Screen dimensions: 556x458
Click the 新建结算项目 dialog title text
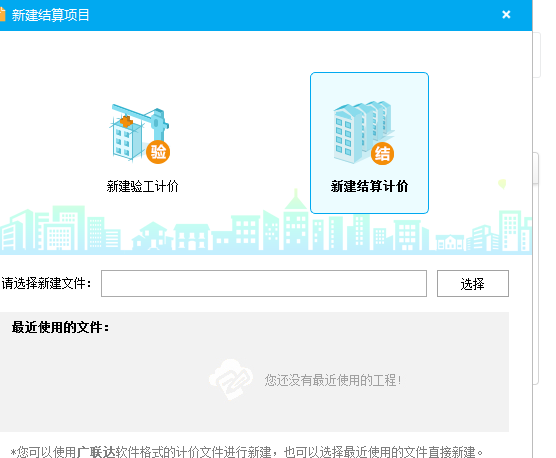click(50, 15)
